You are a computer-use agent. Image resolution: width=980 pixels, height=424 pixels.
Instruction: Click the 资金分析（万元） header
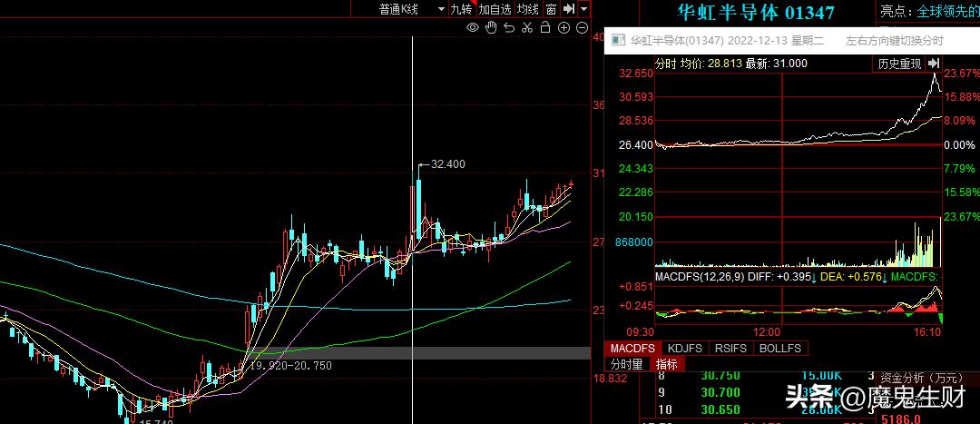(x=922, y=378)
